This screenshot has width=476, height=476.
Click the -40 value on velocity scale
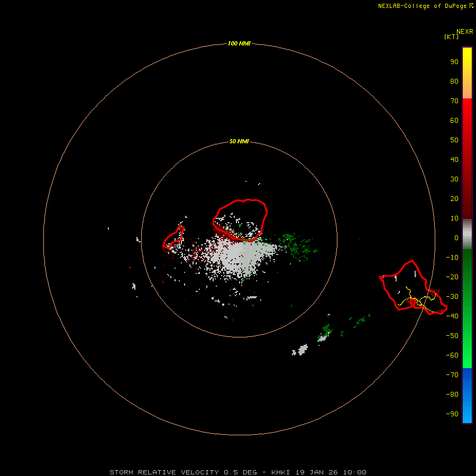click(x=452, y=316)
